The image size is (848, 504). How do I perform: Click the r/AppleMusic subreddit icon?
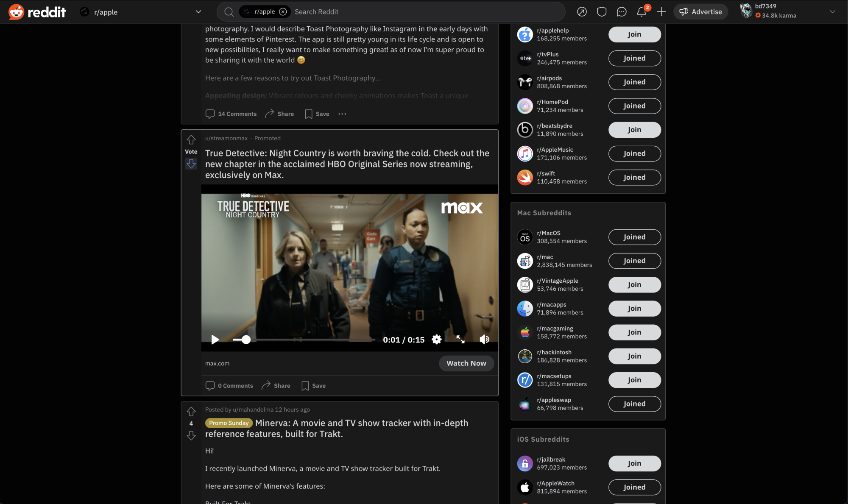coord(524,153)
